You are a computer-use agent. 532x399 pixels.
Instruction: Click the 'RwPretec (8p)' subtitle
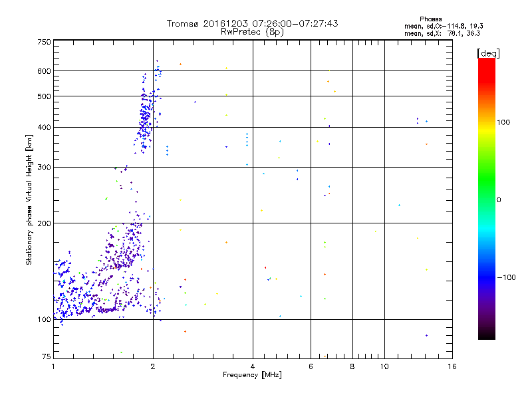[252, 32]
